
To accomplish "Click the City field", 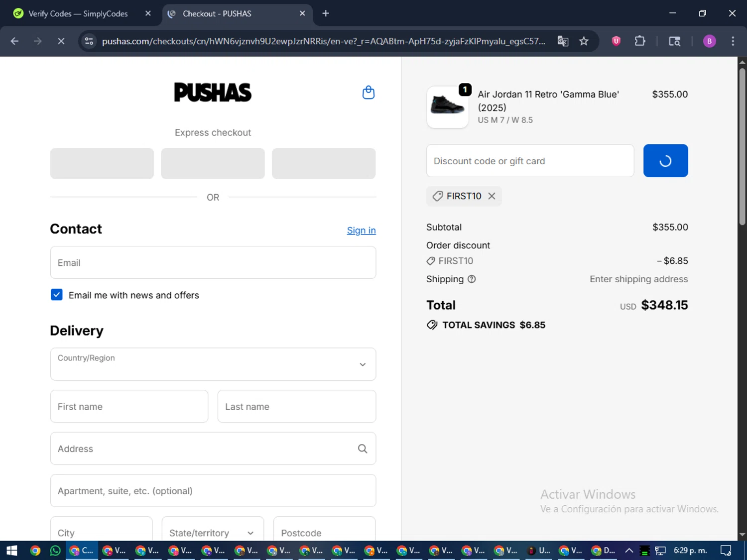I will pos(101,529).
